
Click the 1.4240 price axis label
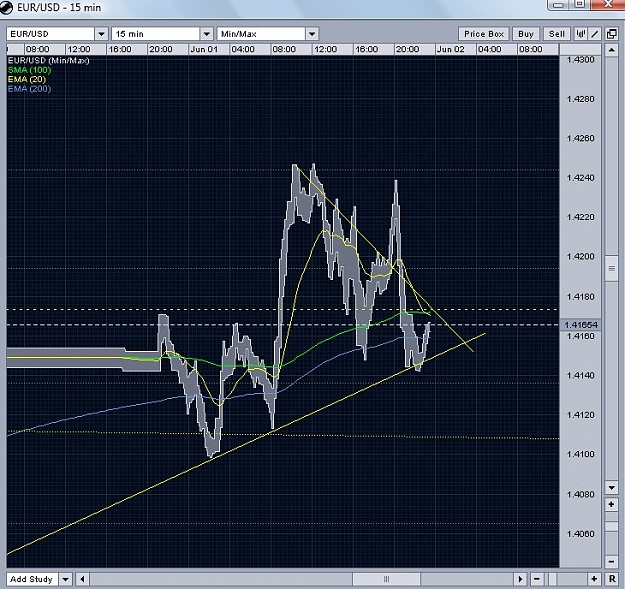point(580,178)
